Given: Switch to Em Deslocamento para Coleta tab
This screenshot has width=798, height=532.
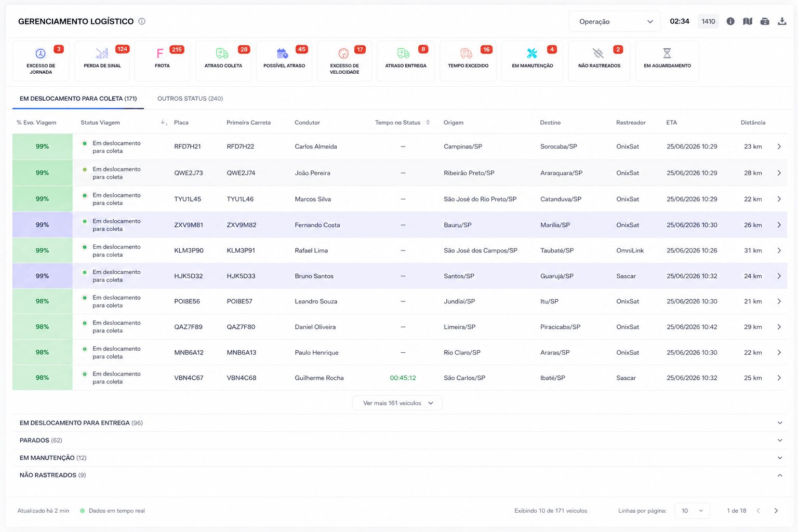Looking at the screenshot, I should (78, 99).
